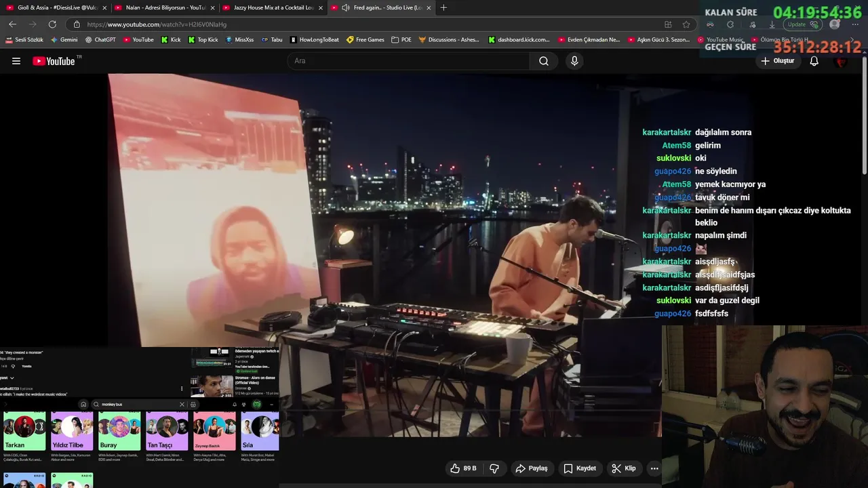Screen dimensions: 868x488
Task: Click the browser address bar URL
Action: [157, 24]
